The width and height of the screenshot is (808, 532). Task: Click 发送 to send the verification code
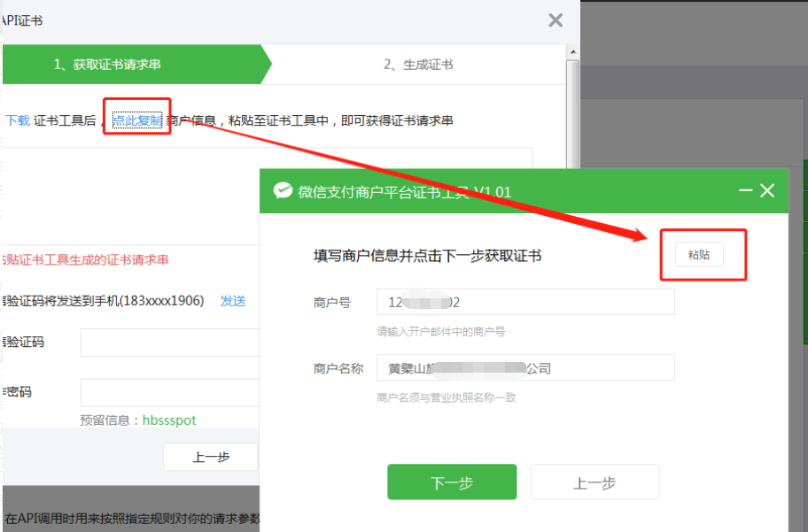click(x=232, y=301)
